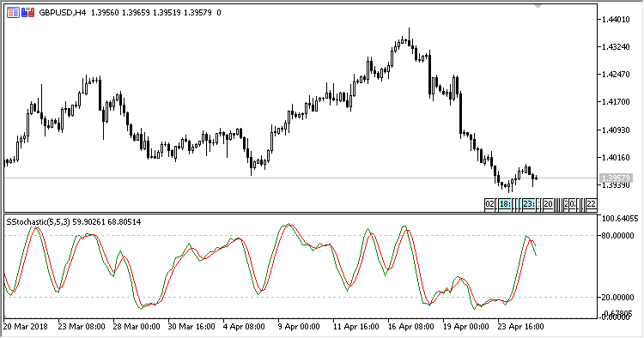Click the GBPUSD,H4 symbol label
The image size is (644, 338).
tap(63, 13)
